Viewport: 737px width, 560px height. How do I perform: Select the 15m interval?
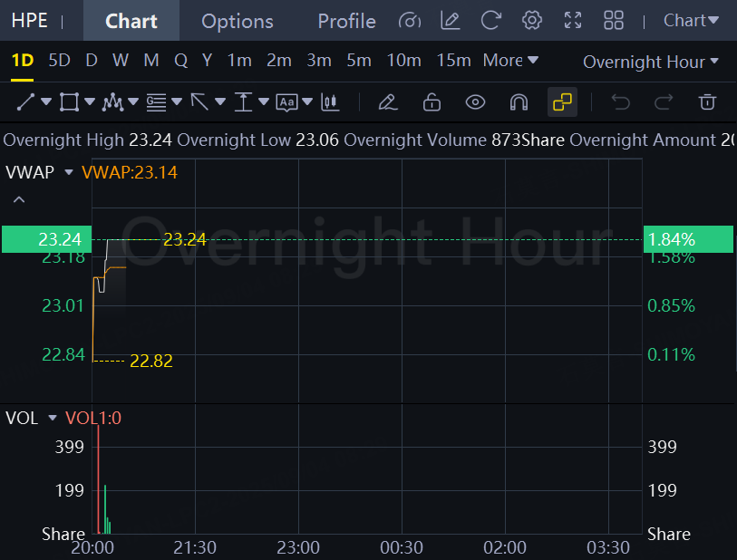coord(453,61)
